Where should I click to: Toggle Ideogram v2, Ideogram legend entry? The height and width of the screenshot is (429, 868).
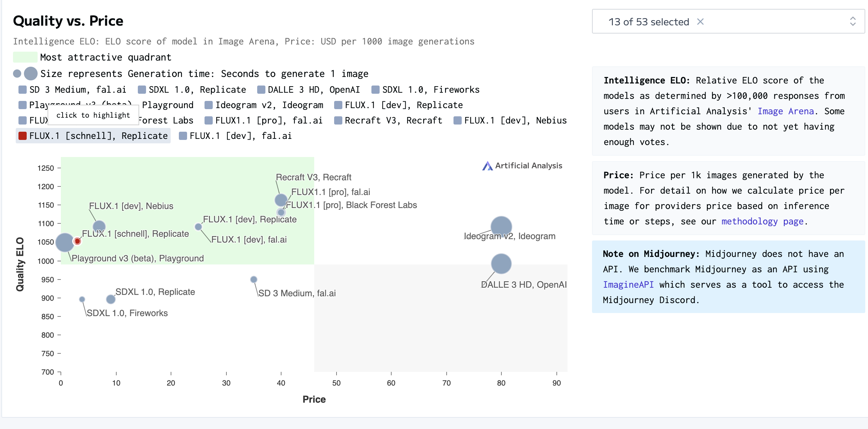point(264,105)
